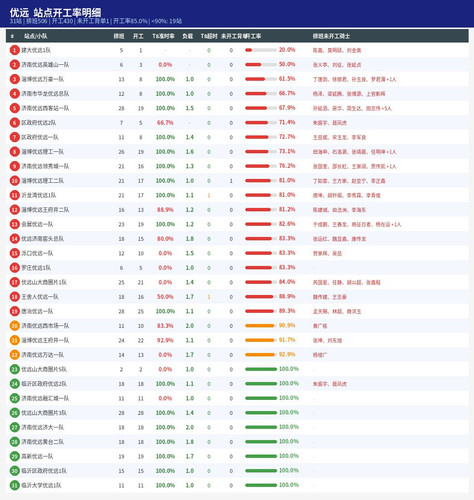Click the red rank 13 badge
This screenshot has height=500, width=474.
pos(14,224)
